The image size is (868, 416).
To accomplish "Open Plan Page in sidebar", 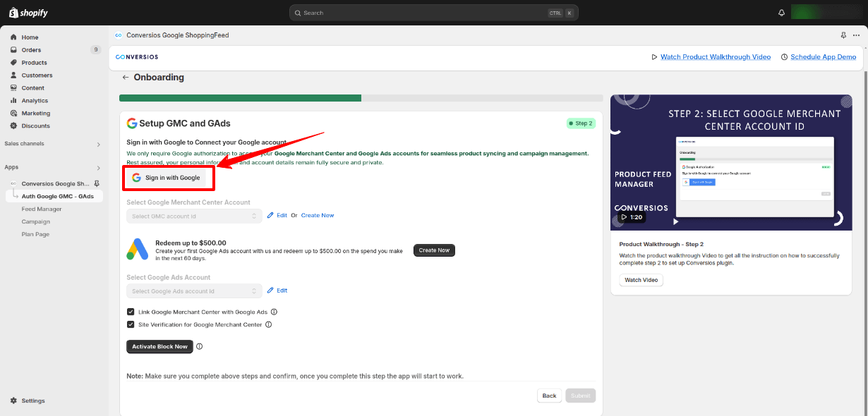I will tap(35, 234).
